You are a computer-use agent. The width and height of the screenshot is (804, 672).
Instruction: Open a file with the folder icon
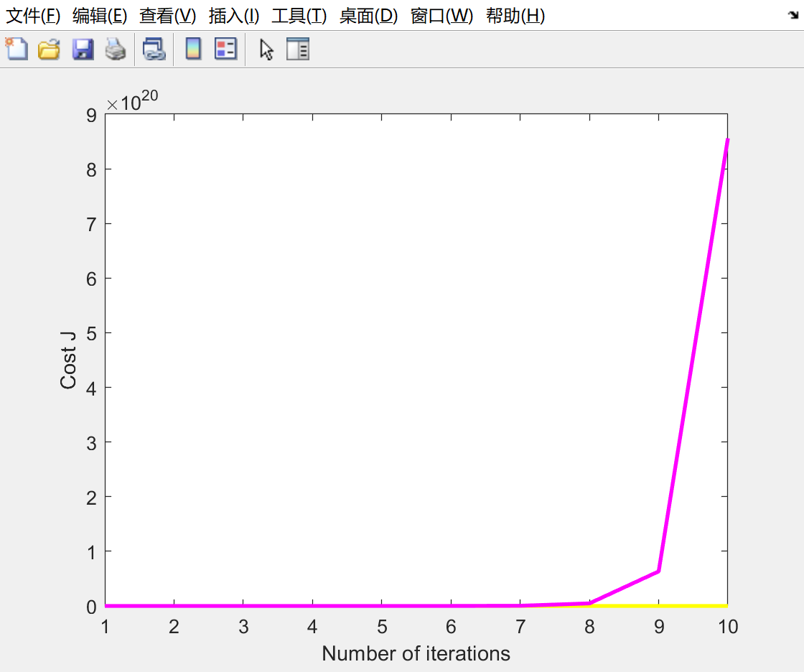tap(49, 50)
